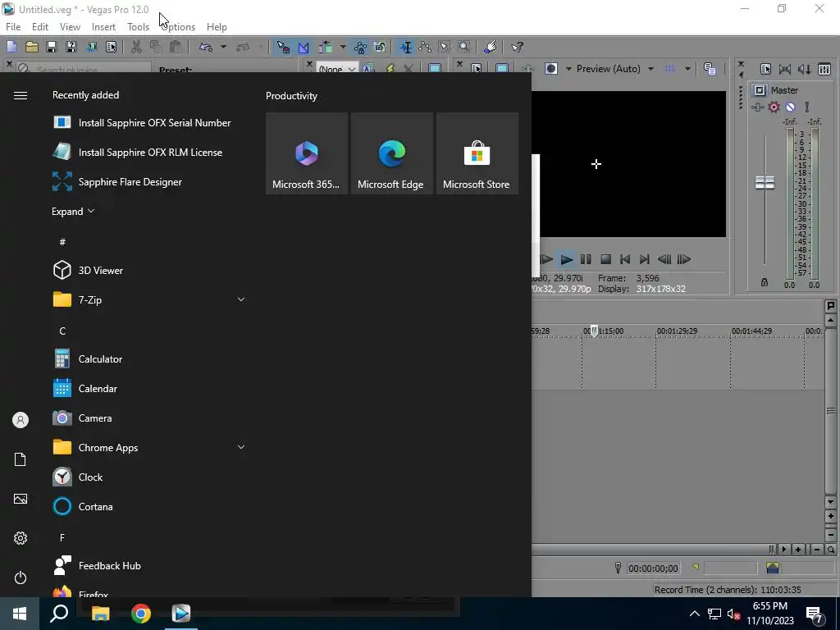Toggle the system tray muted volume icon

point(734,614)
